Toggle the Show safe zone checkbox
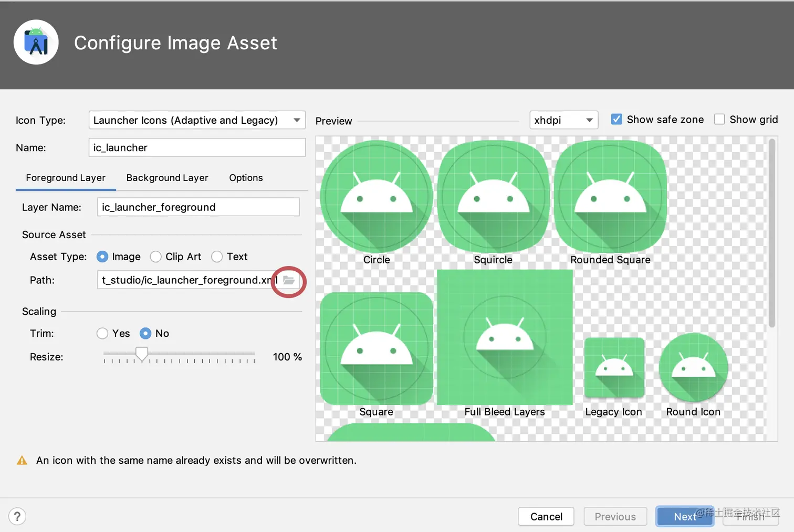 click(617, 120)
